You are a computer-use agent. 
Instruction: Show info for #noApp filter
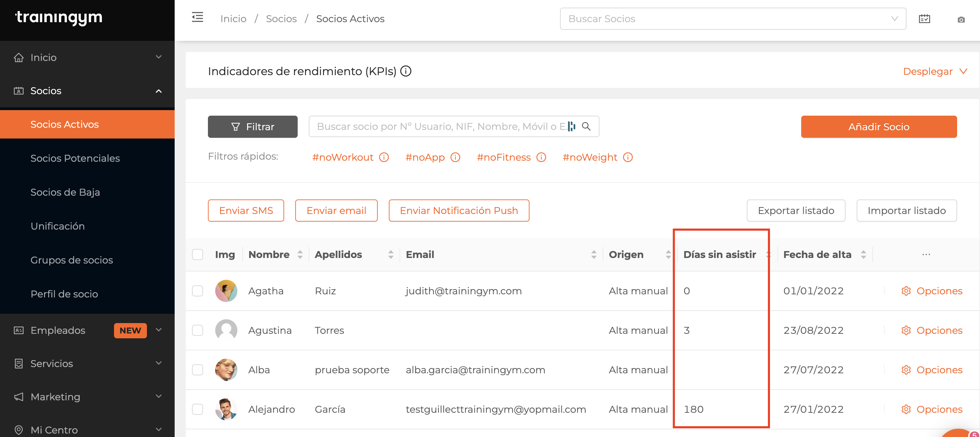[455, 157]
